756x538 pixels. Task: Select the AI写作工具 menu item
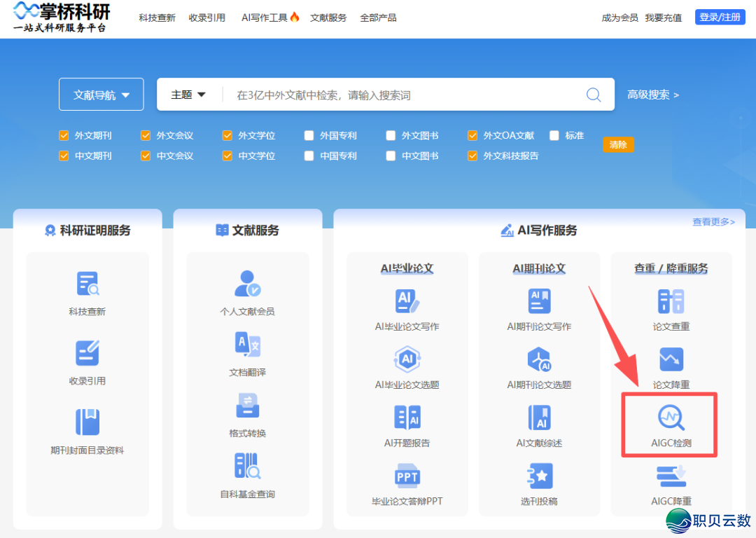pyautogui.click(x=265, y=18)
